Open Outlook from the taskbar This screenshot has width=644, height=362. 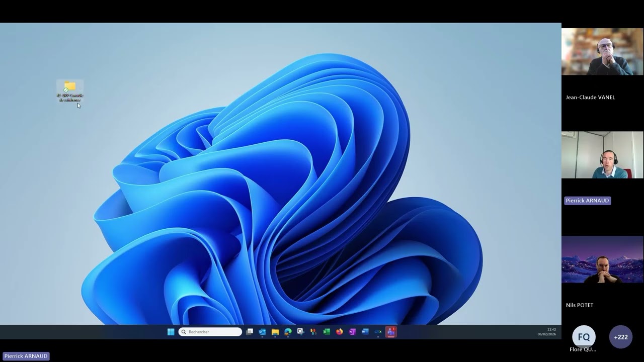(x=262, y=332)
